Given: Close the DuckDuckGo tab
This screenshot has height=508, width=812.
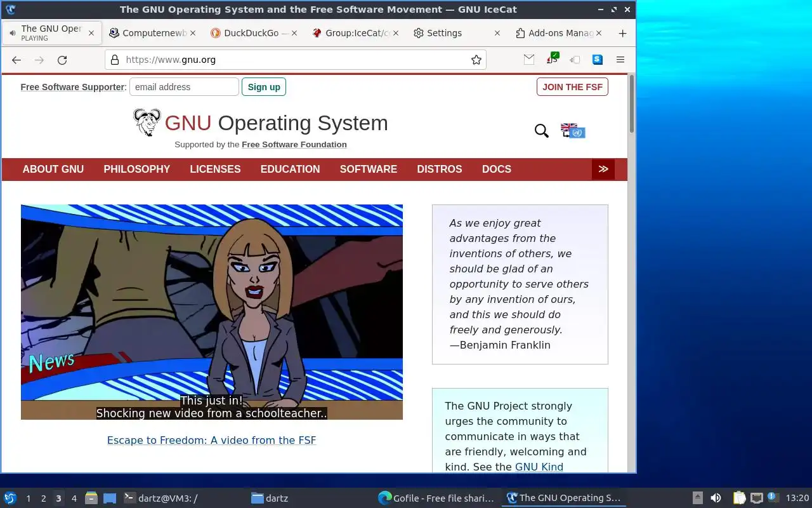Looking at the screenshot, I should click(x=294, y=33).
